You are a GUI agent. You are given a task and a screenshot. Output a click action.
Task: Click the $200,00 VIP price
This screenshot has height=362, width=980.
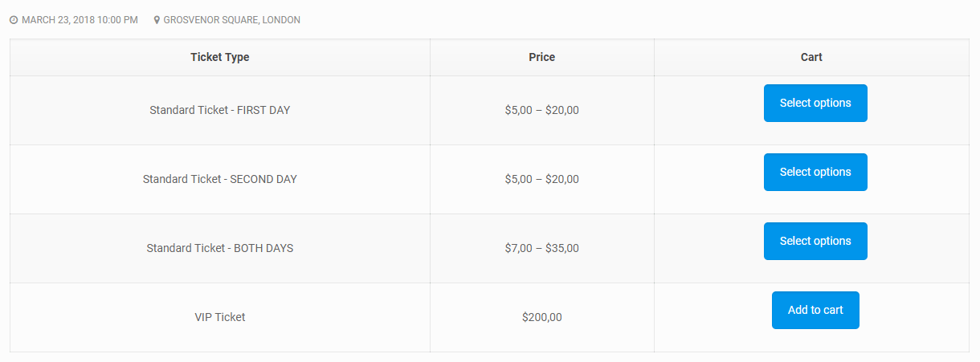[x=541, y=317]
